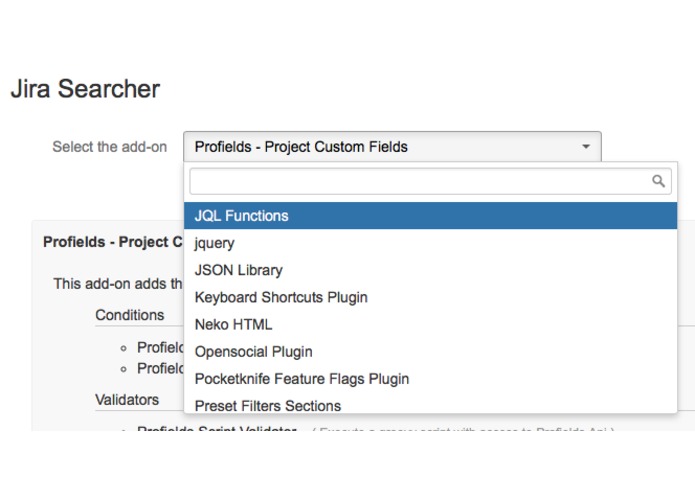Select 'Pocketknife Feature Flags Plugin'
Screen dimensions: 695x494
pyautogui.click(x=430, y=379)
